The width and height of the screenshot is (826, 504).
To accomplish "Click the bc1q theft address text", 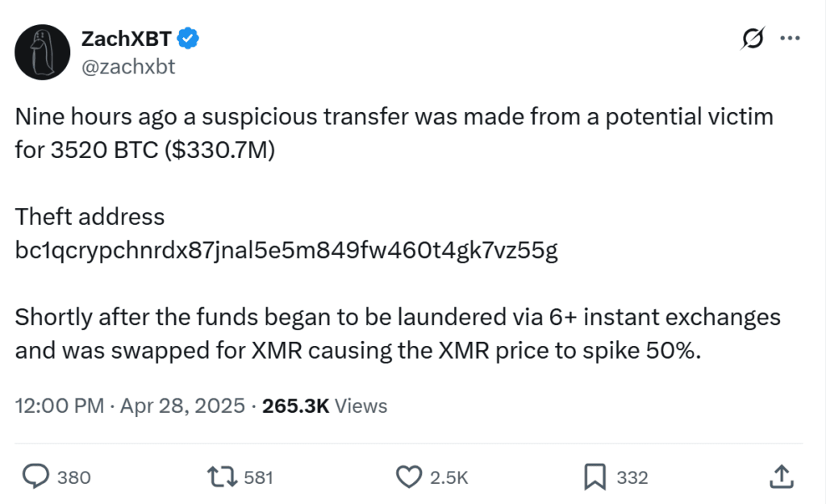I will point(286,251).
